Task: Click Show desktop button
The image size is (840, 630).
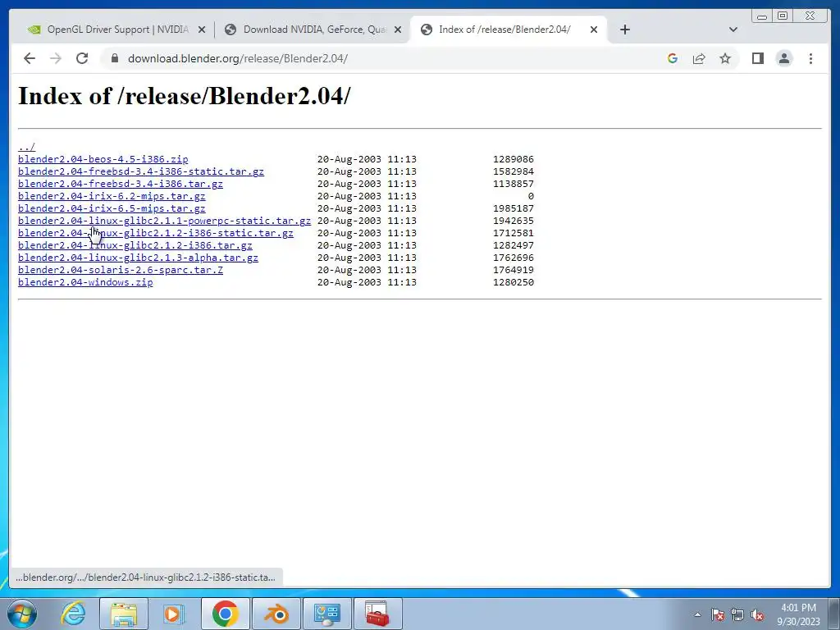Action: (834, 614)
